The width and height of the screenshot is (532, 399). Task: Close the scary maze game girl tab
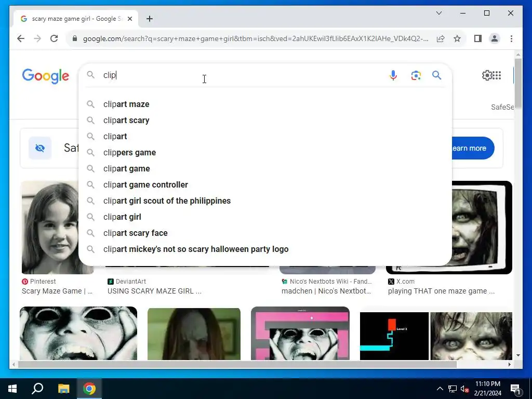(129, 19)
